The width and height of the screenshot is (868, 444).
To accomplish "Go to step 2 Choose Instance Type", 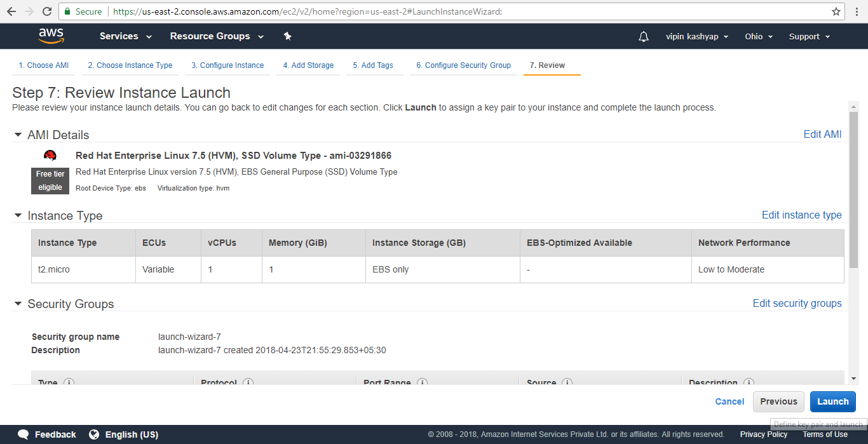I will 130,65.
